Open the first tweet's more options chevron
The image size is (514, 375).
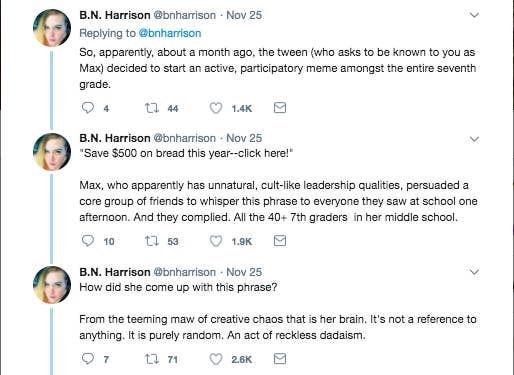coord(474,15)
